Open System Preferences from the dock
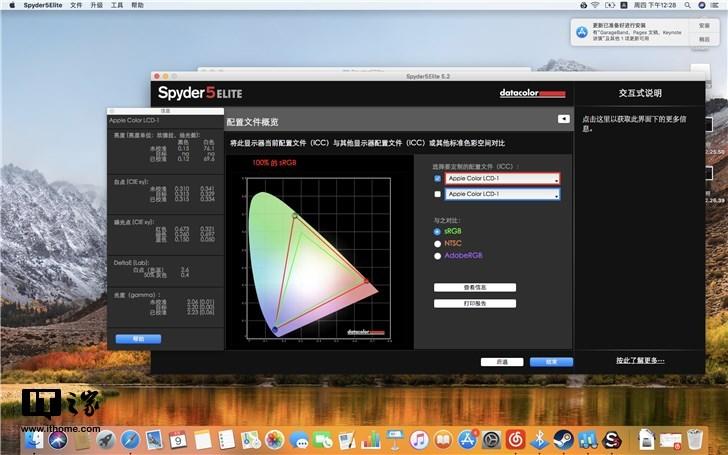The width and height of the screenshot is (728, 455). pyautogui.click(x=491, y=439)
